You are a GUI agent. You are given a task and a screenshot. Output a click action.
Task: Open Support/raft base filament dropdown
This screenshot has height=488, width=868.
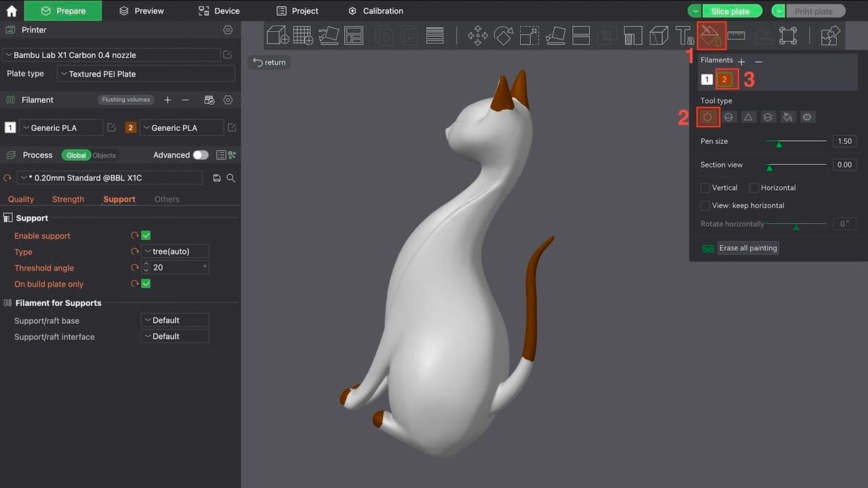pos(175,320)
